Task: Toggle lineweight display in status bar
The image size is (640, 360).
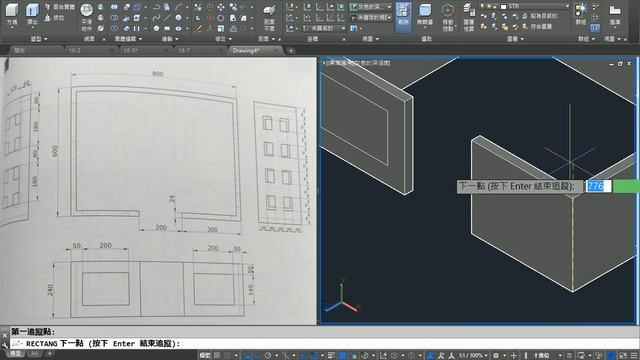Action: (x=331, y=356)
